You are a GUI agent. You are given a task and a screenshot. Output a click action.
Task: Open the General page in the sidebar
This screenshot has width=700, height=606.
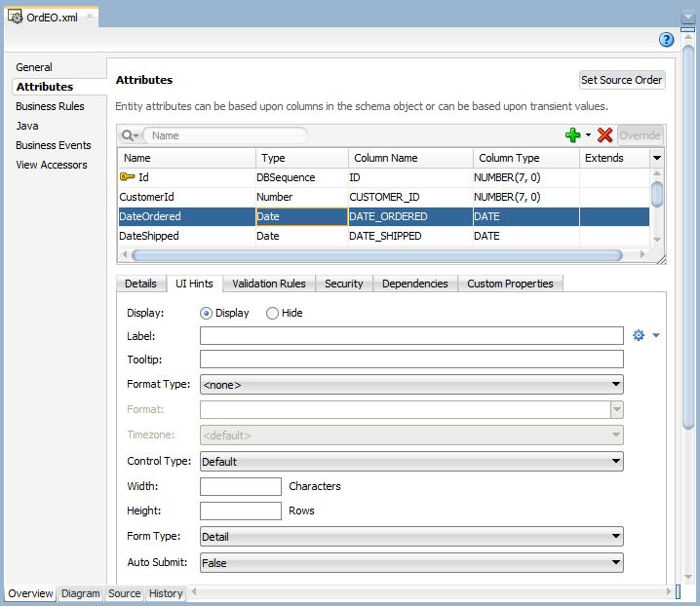coord(34,67)
